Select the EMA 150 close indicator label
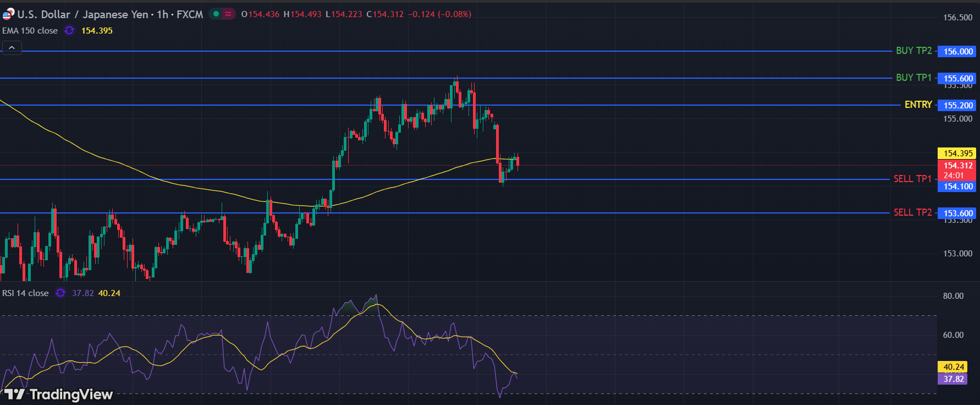The height and width of the screenshot is (405, 980). 30,31
